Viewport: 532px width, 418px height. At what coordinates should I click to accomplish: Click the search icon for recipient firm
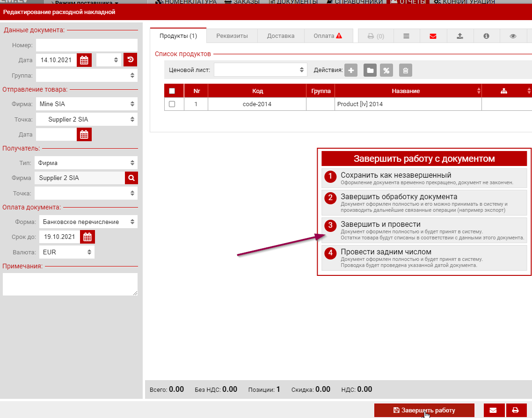click(x=131, y=178)
